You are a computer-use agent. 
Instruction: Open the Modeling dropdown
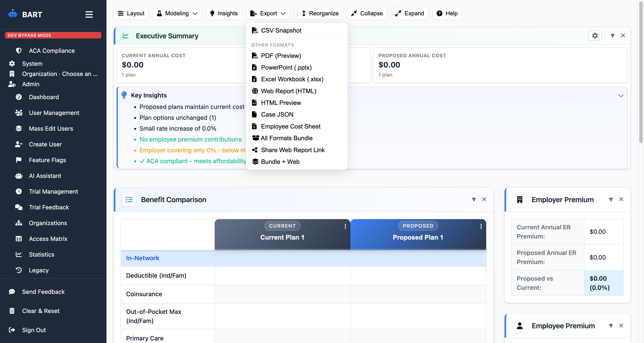tap(177, 13)
